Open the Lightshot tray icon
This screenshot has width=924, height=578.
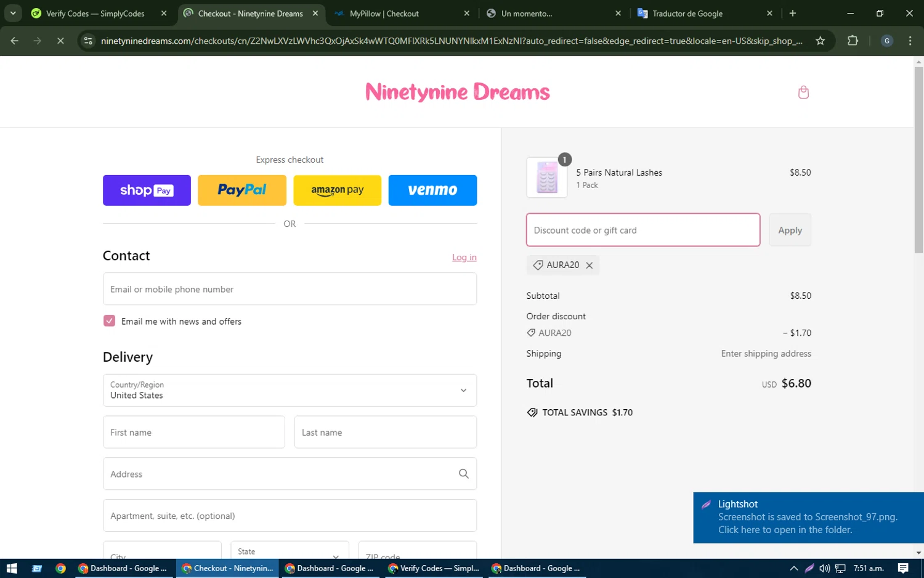point(809,568)
